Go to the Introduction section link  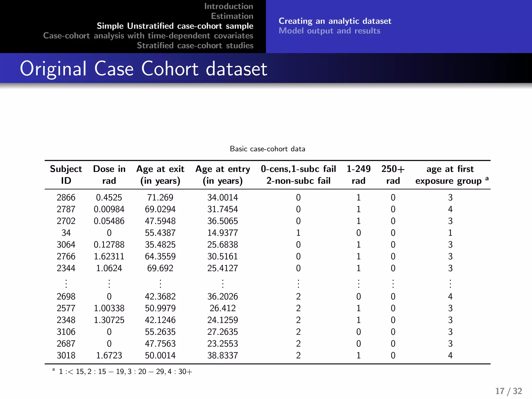229,6
